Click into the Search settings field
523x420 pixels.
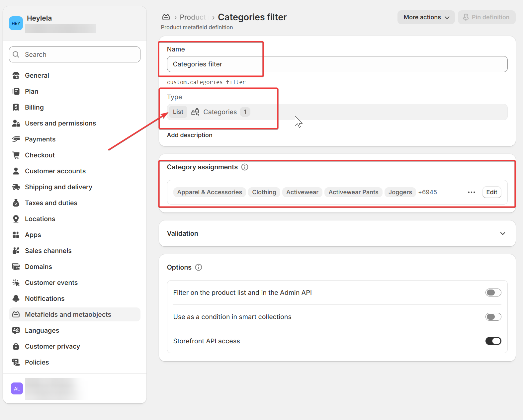point(75,54)
